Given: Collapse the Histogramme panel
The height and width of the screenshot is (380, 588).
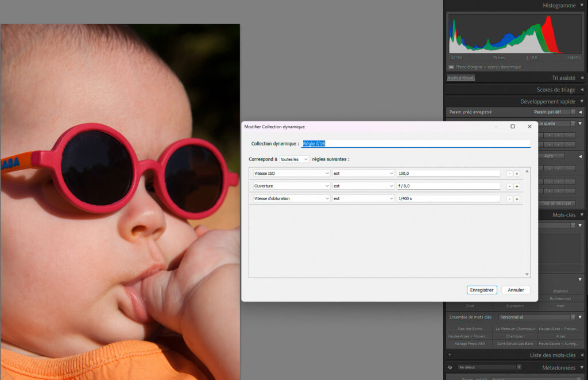Looking at the screenshot, I should (582, 5).
